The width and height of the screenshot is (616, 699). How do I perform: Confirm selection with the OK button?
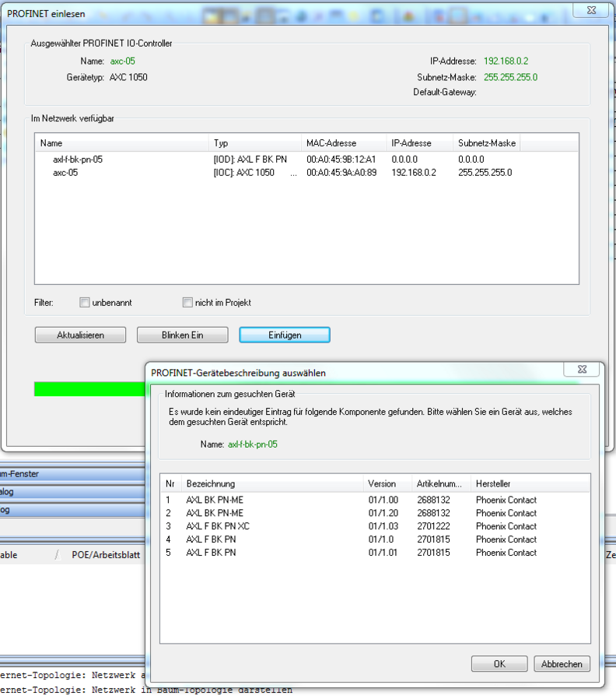coord(499,664)
